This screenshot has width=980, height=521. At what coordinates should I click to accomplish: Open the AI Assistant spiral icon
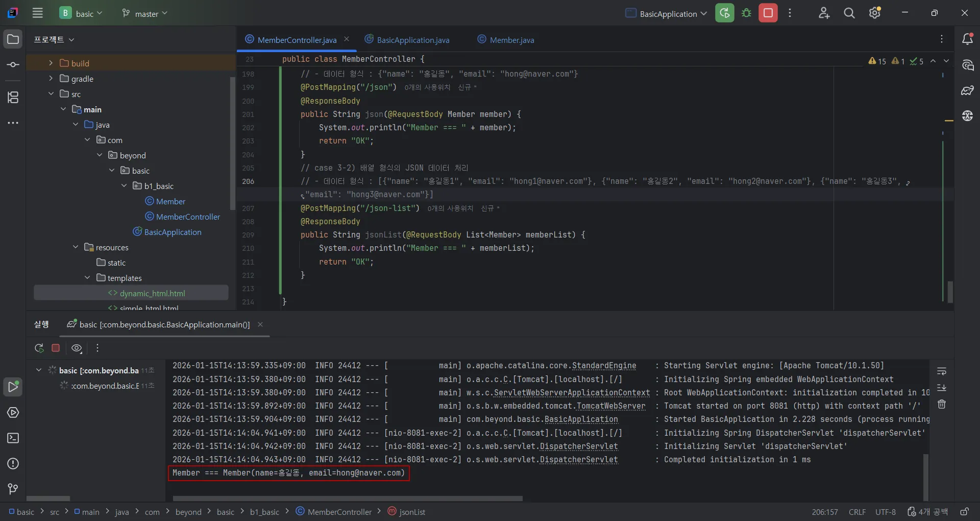(967, 65)
